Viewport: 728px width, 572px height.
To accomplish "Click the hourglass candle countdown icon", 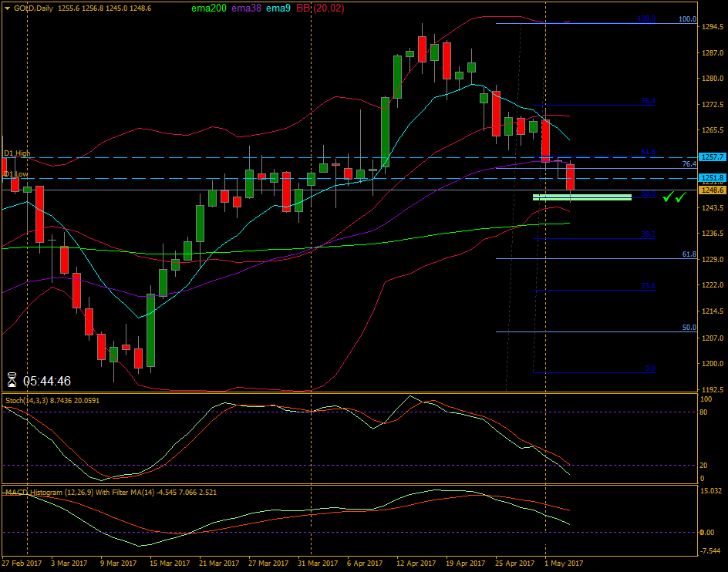I will [x=11, y=380].
